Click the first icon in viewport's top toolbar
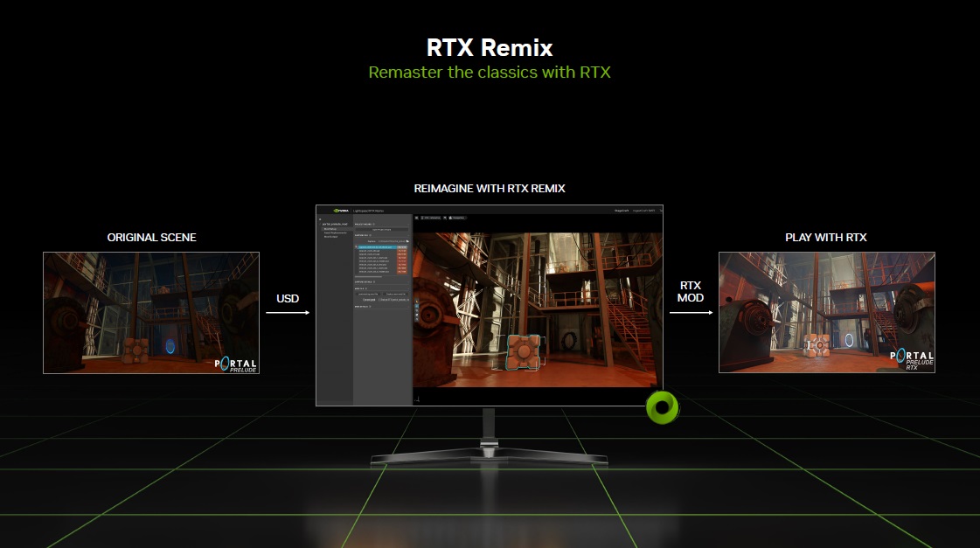This screenshot has height=548, width=980. [416, 217]
